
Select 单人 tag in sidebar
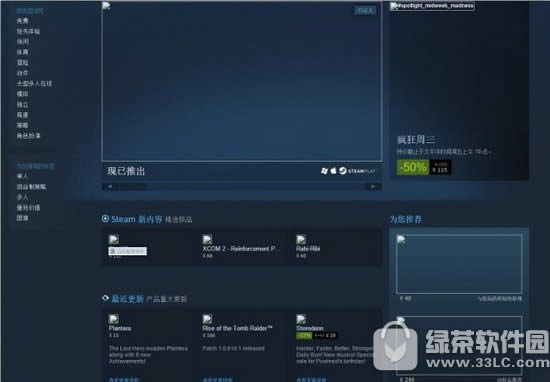(x=22, y=176)
